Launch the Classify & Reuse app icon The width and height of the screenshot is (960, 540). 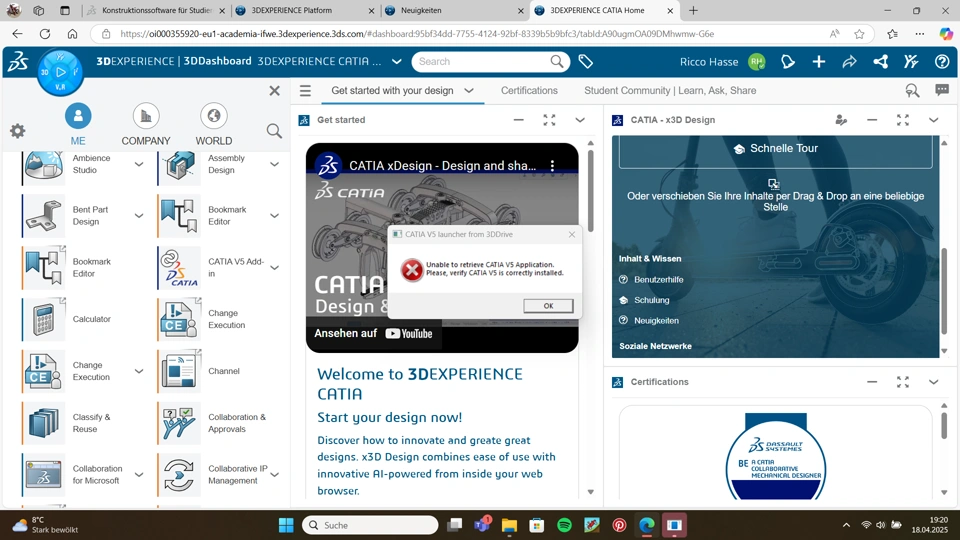tap(43, 422)
